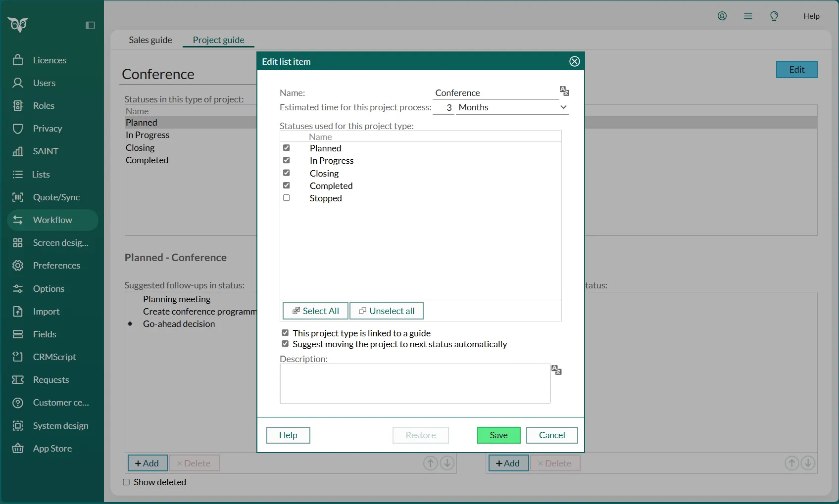Close the Edit list item dialog

(574, 61)
